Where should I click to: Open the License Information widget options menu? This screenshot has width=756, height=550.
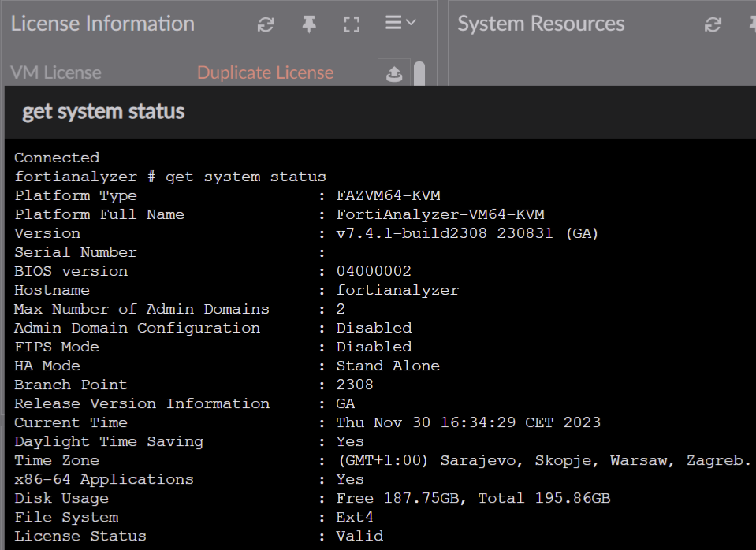[x=400, y=24]
